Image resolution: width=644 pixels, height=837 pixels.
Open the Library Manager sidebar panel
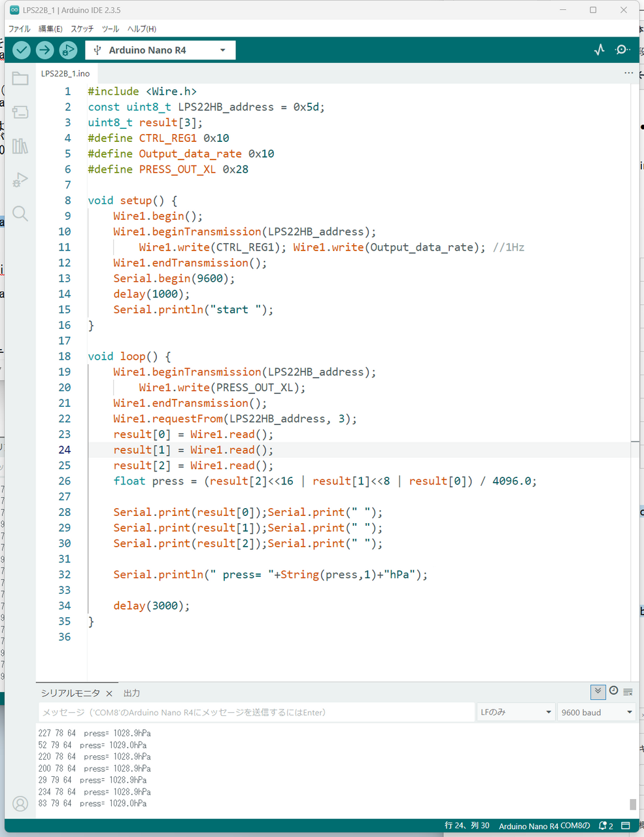[x=20, y=146]
